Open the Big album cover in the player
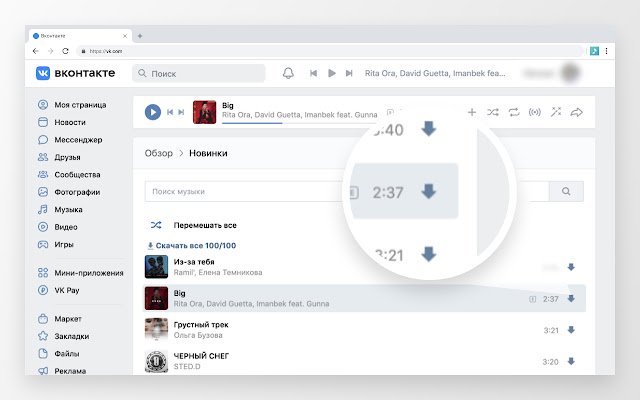The height and width of the screenshot is (400, 640). [x=204, y=112]
